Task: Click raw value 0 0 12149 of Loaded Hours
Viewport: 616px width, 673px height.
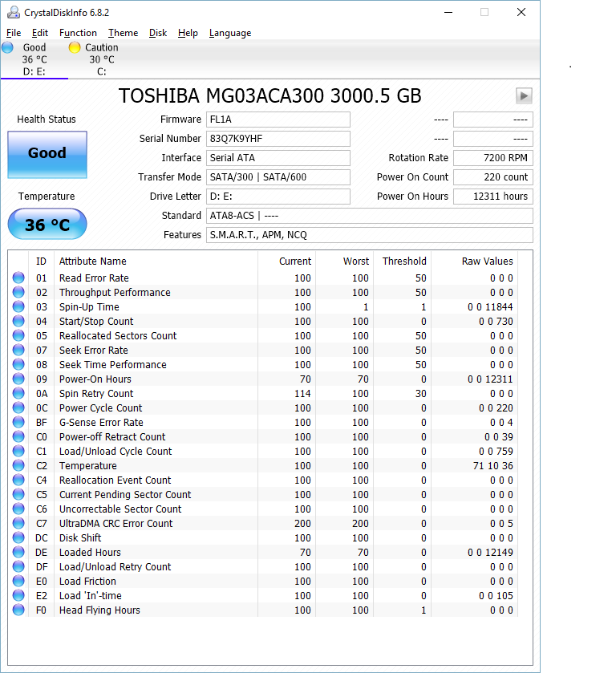Action: 490,553
